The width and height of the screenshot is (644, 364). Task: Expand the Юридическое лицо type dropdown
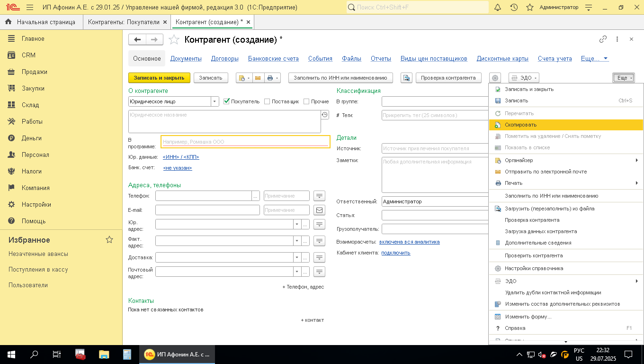pyautogui.click(x=215, y=101)
